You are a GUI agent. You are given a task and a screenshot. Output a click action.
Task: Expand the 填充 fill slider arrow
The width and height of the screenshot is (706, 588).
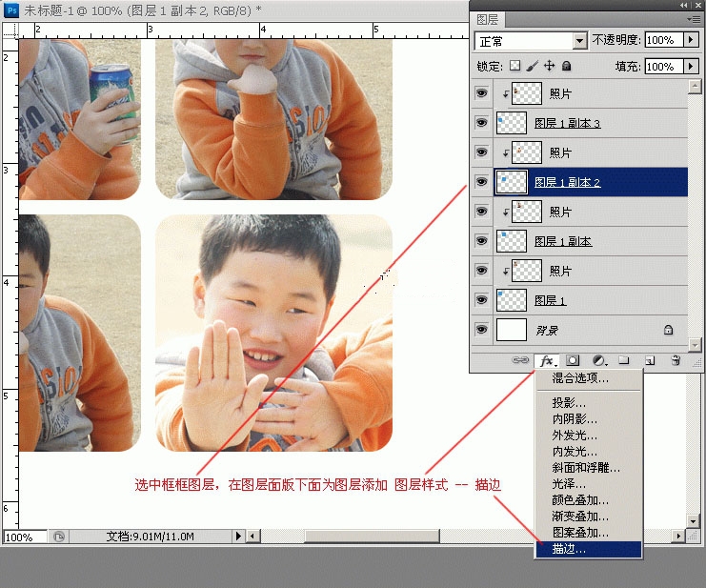click(x=691, y=66)
